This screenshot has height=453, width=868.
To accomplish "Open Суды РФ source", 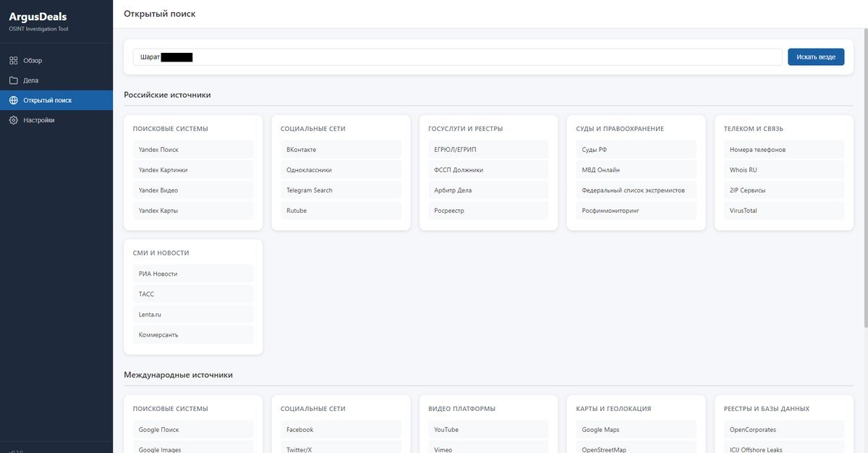I will [x=635, y=150].
